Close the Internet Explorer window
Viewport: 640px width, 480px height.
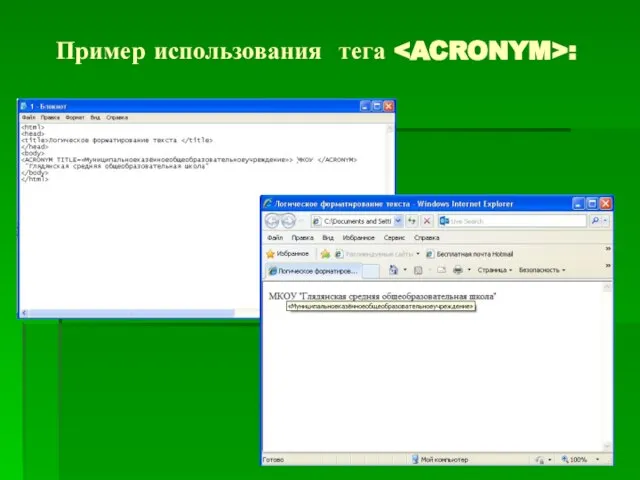tap(606, 203)
